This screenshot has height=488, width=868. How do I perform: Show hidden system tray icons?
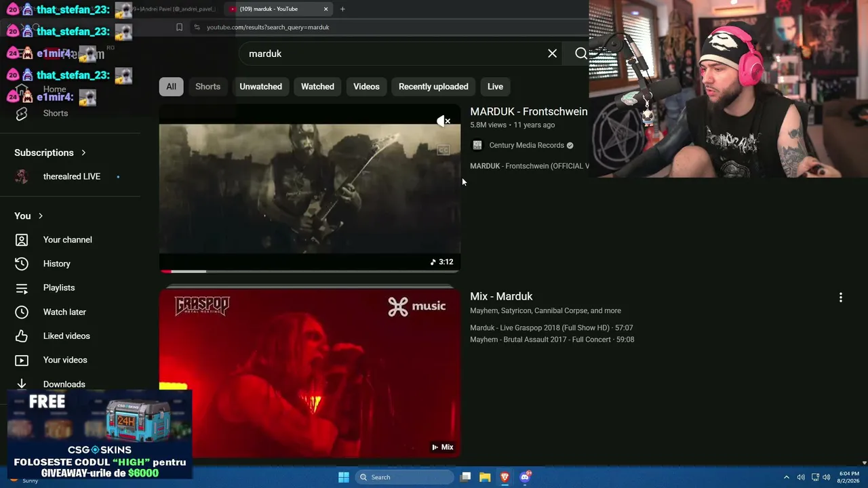[x=787, y=477]
